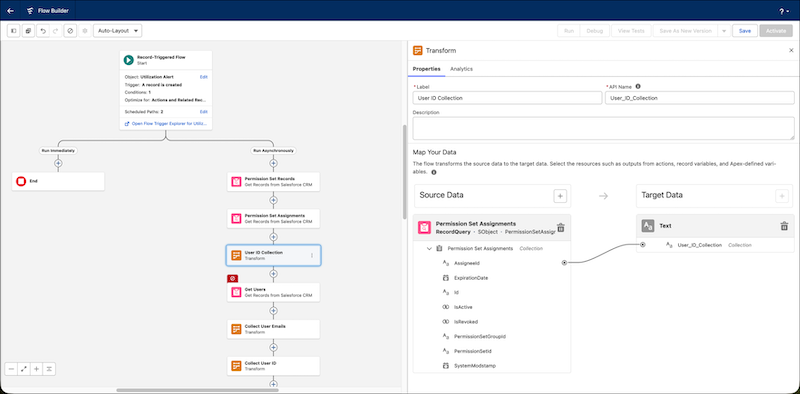Click the User_ID_Collection target connector dot
The height and width of the screenshot is (394, 800).
coord(642,245)
